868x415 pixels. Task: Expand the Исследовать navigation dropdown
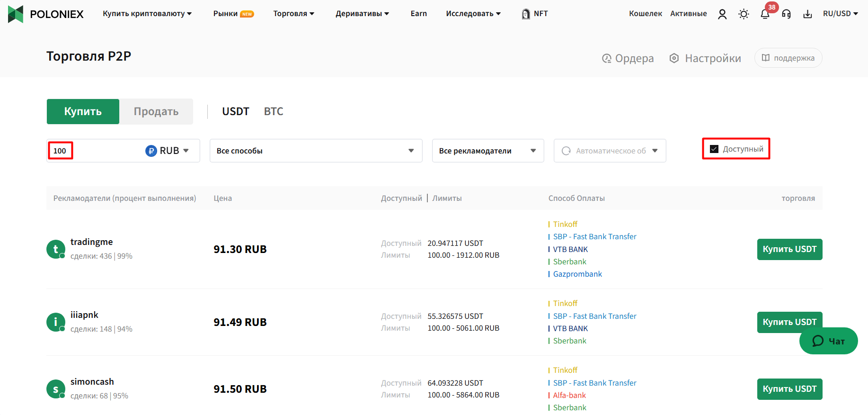[x=473, y=14]
